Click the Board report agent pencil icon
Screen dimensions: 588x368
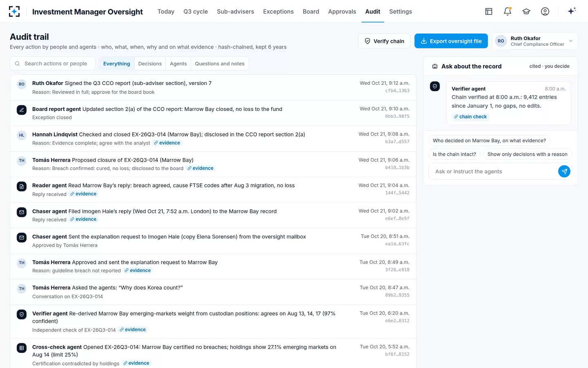coord(22,110)
